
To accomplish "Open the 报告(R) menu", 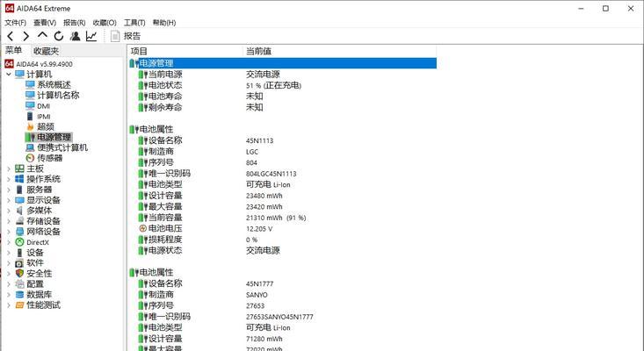I will pyautogui.click(x=75, y=23).
